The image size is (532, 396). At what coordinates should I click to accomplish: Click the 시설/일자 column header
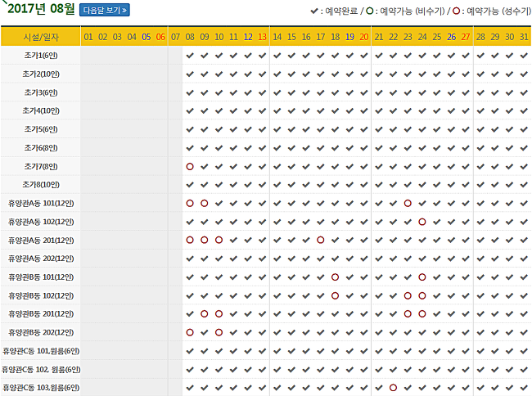click(x=41, y=37)
